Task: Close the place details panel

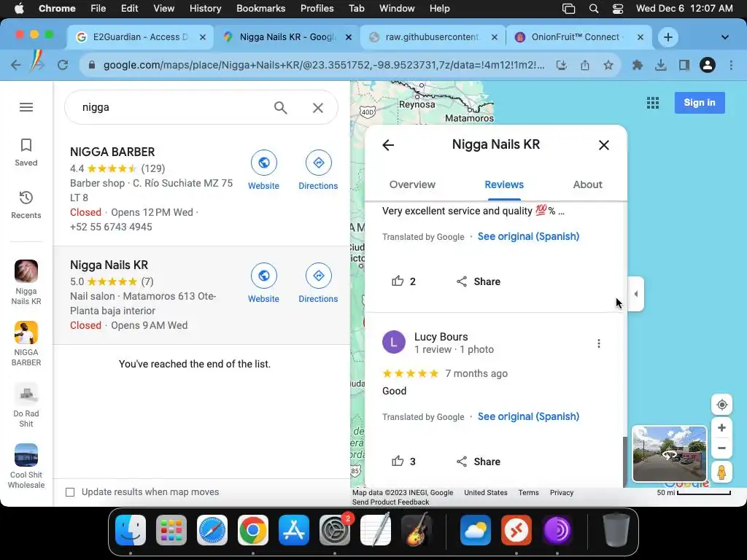Action: [603, 145]
